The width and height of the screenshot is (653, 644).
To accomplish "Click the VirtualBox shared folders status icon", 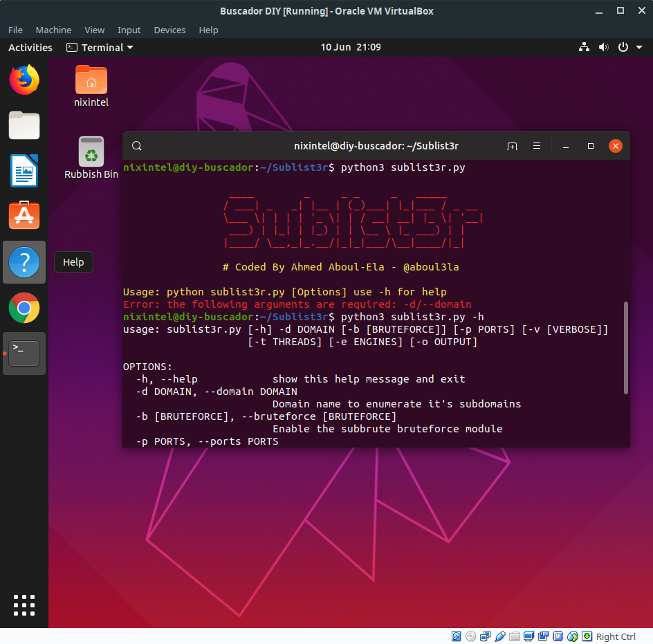I will [x=515, y=636].
